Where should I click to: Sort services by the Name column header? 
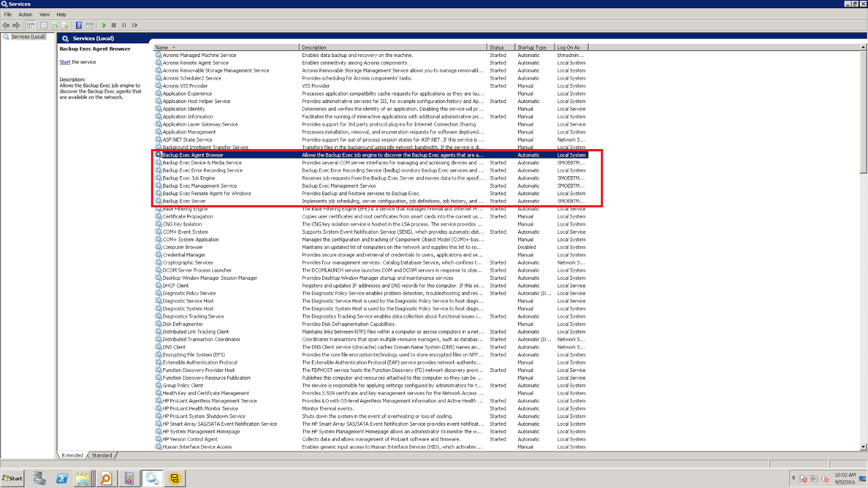(x=226, y=48)
